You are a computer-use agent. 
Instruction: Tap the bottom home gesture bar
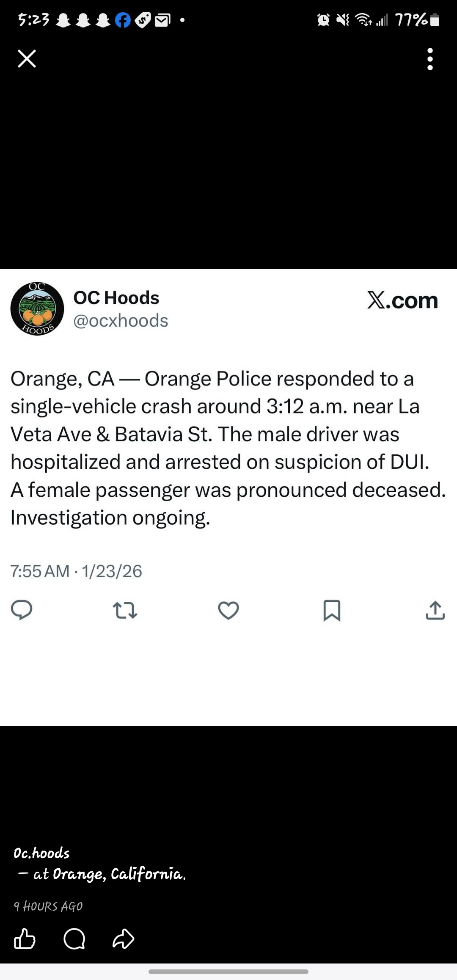(x=228, y=972)
